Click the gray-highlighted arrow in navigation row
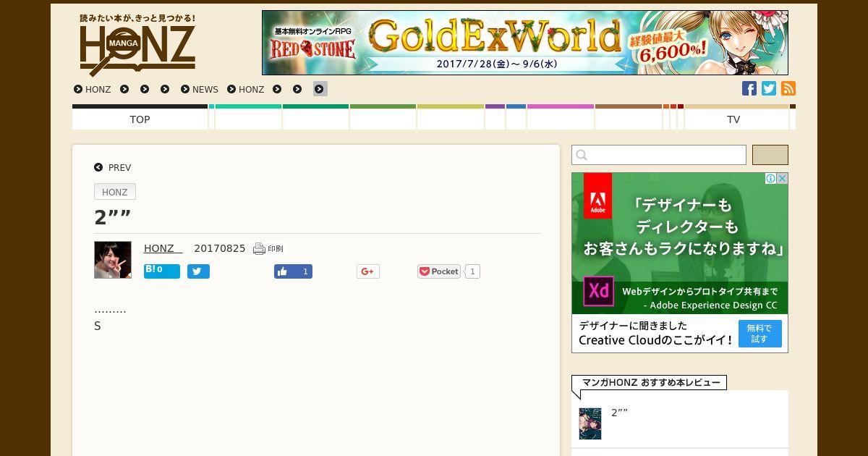This screenshot has height=456, width=868. 320,89
